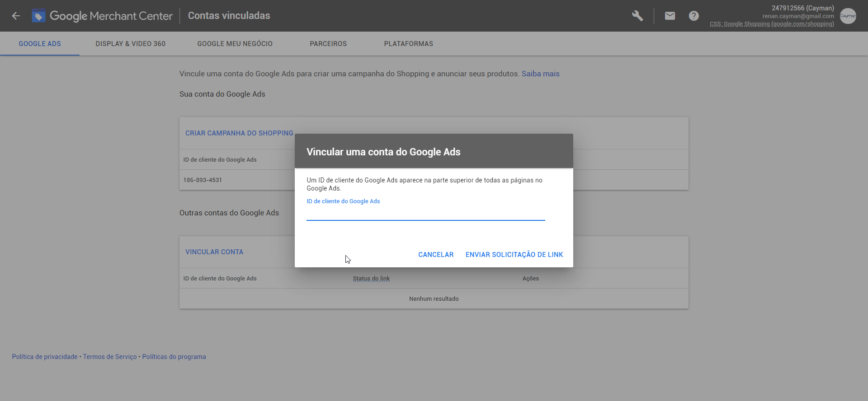The image size is (868, 401).
Task: Open the Google Meu Negócio tab
Action: [235, 44]
